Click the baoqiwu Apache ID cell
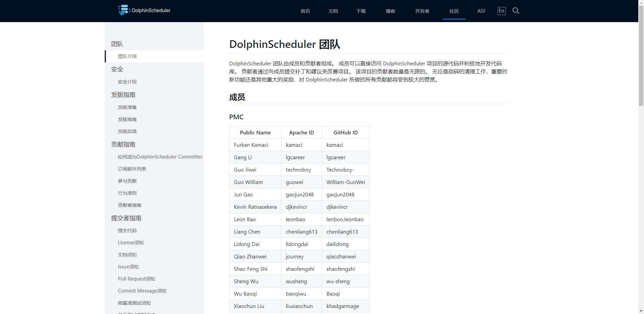 pyautogui.click(x=302, y=294)
